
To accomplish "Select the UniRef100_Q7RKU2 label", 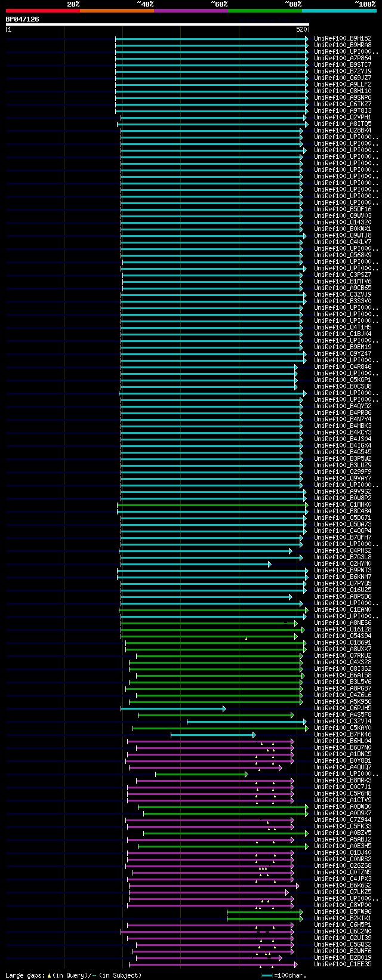I will pos(343,655).
